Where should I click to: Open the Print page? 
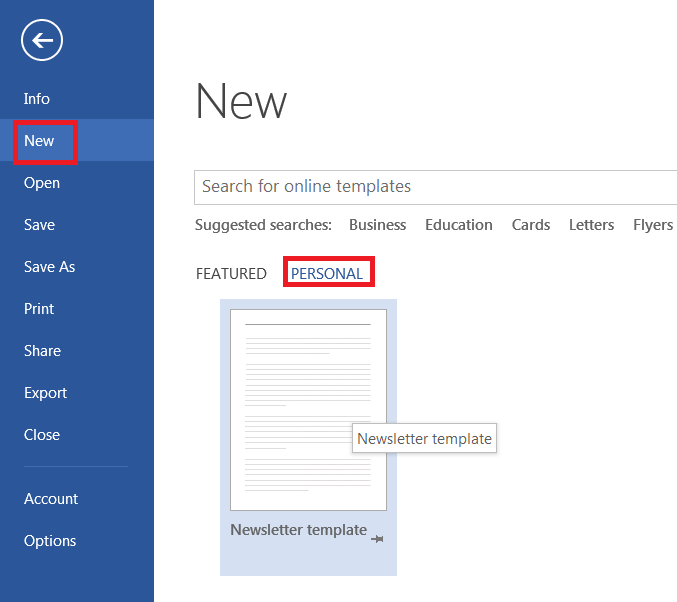[x=39, y=309]
